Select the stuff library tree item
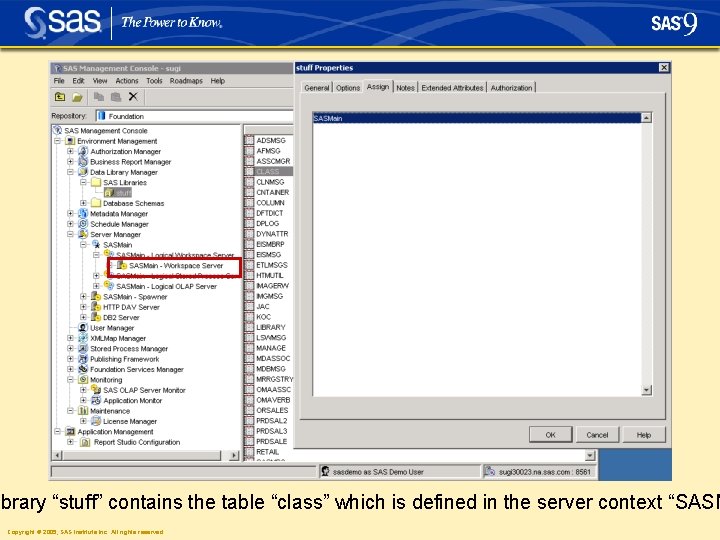The width and height of the screenshot is (720, 540). tap(118, 193)
